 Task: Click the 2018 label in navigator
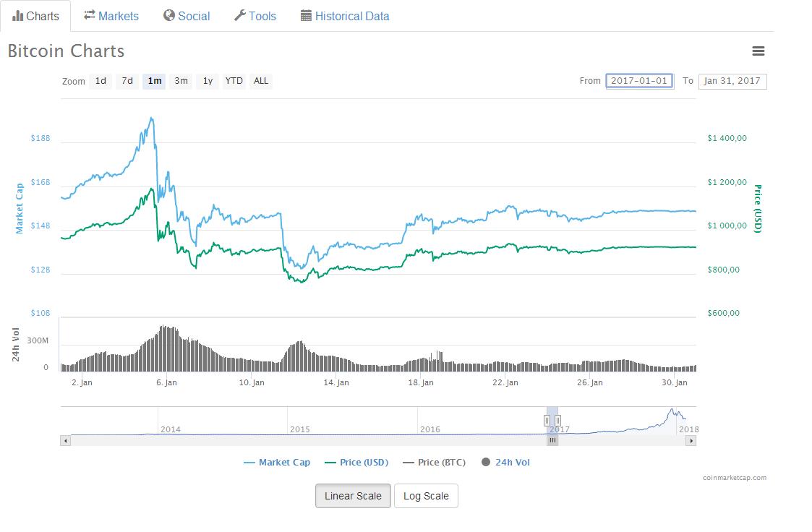[689, 429]
